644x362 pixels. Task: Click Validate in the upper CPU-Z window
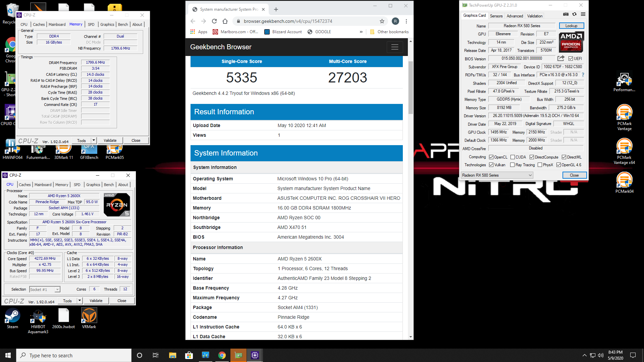110,140
